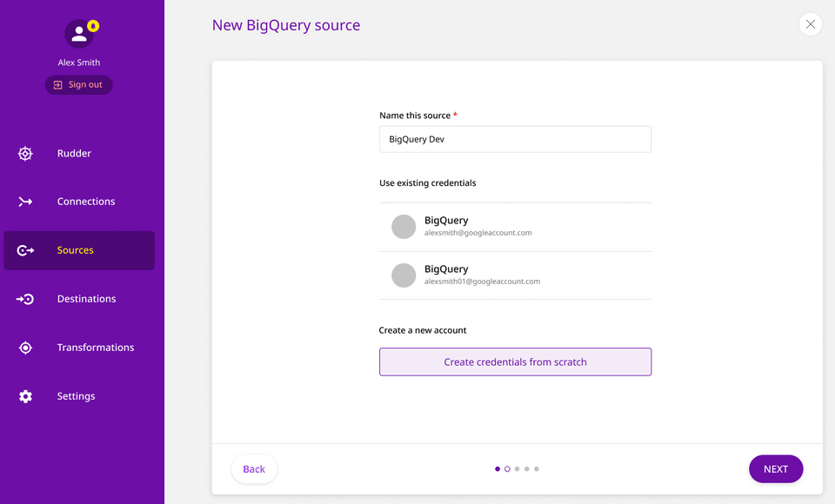Click the Settings gear icon
The height and width of the screenshot is (504, 835).
click(x=25, y=396)
